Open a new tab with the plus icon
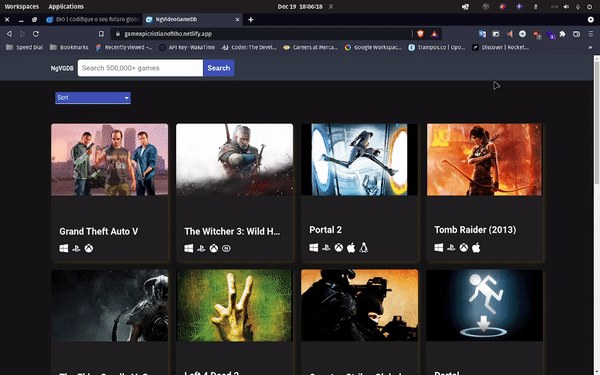The height and width of the screenshot is (375, 600). point(251,20)
